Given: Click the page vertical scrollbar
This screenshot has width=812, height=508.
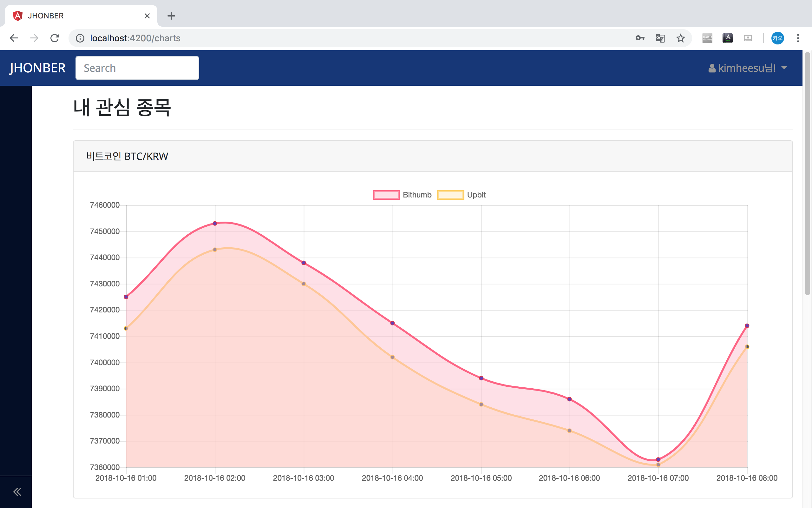Looking at the screenshot, I should (x=807, y=174).
